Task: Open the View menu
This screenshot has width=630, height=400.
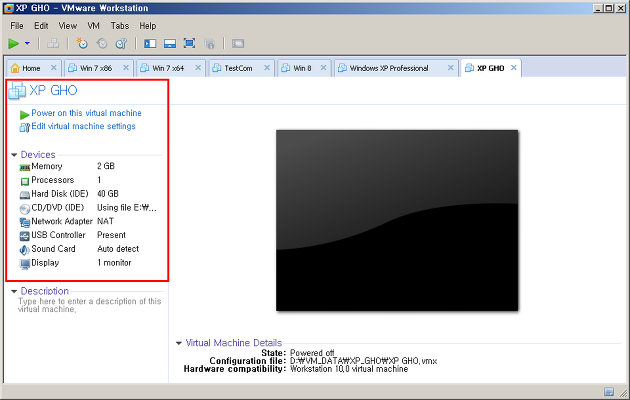Action: pyautogui.click(x=68, y=26)
